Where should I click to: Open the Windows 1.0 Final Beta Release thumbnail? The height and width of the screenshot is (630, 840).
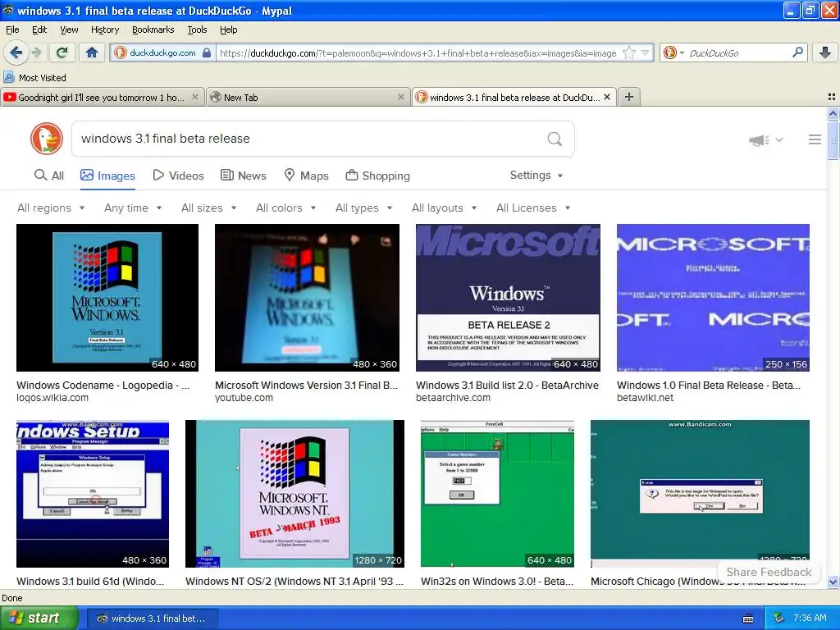tap(713, 297)
